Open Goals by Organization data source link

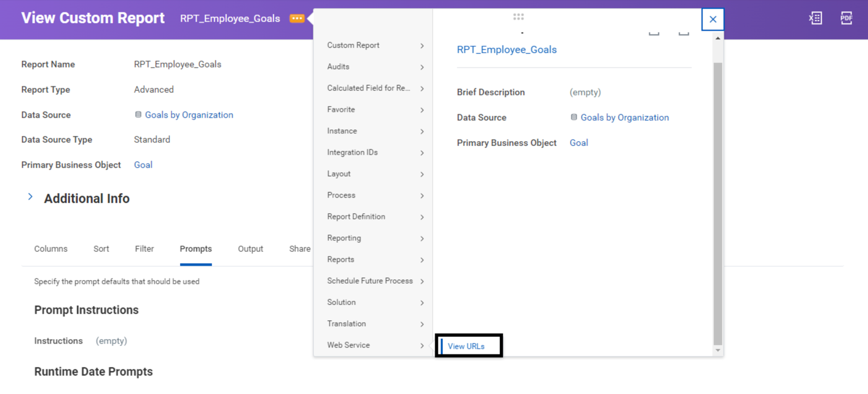tap(189, 115)
